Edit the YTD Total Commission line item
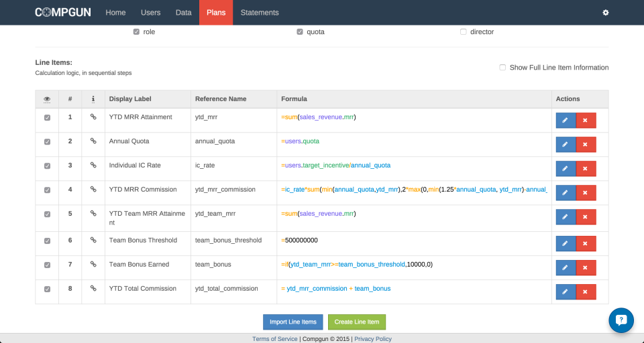This screenshot has width=644, height=343. [566, 291]
